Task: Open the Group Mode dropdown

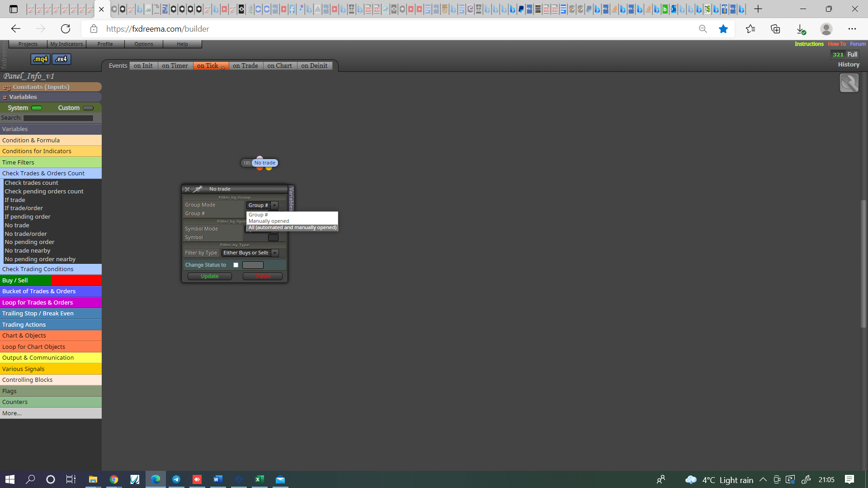Action: [262, 206]
